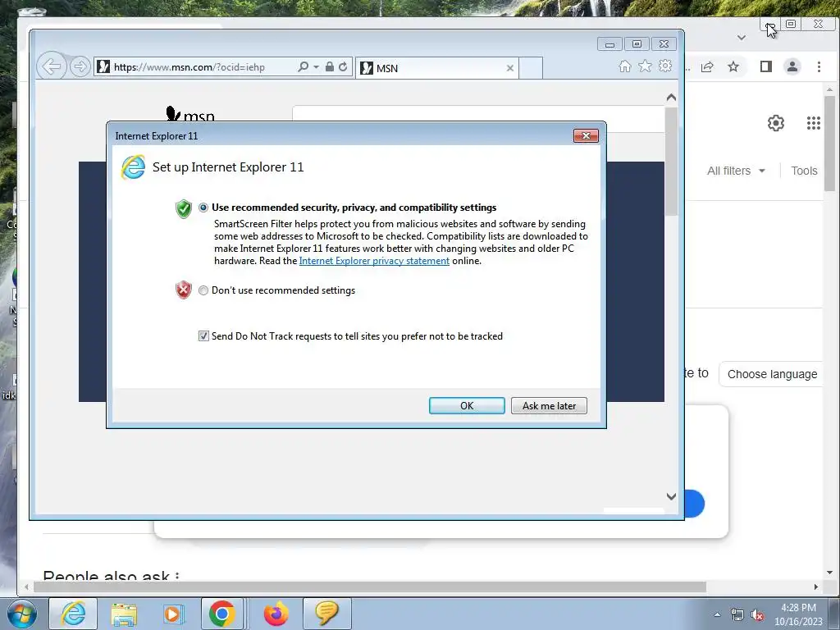Click the Chrome vertical scrollbar down arrow

(x=830, y=573)
